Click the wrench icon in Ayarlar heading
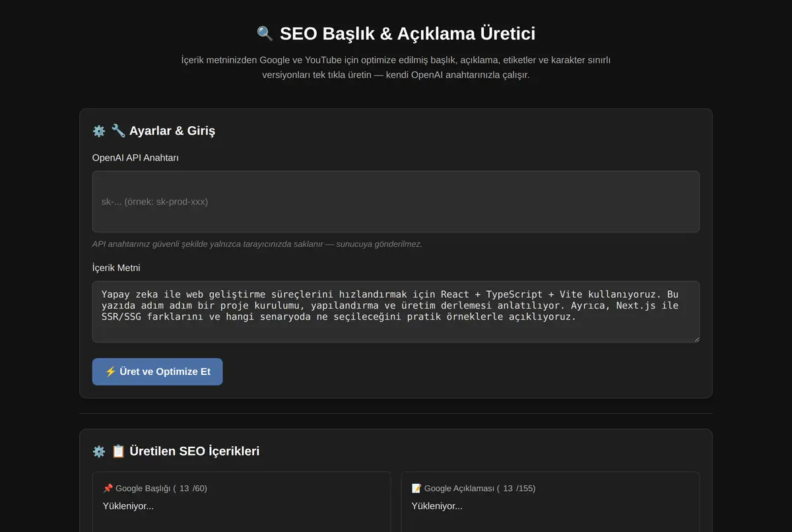792x532 pixels. point(118,131)
